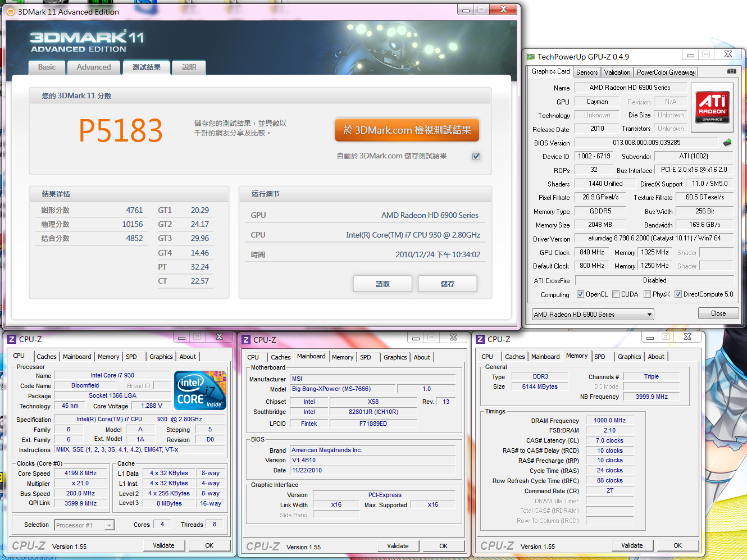Image resolution: width=747 pixels, height=560 pixels.
Task: Open the Advanced tab in 3DMark 11
Action: coord(94,67)
